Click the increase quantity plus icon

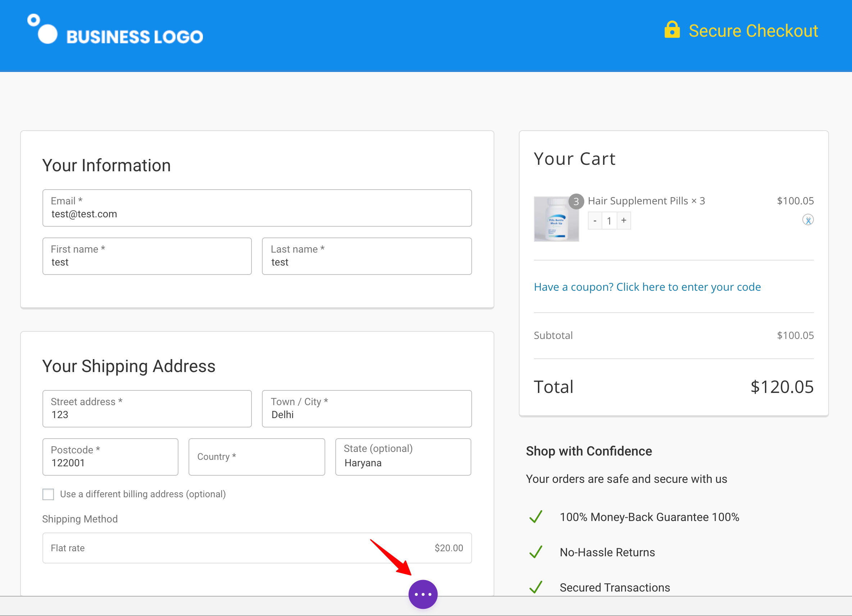coord(624,220)
